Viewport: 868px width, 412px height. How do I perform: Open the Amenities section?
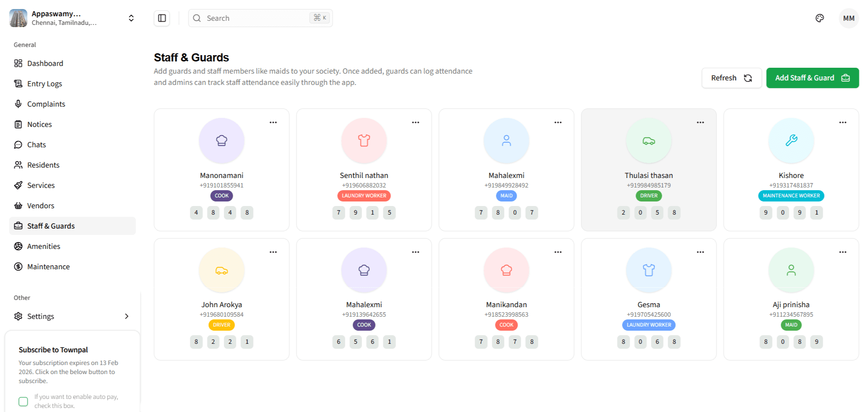43,246
